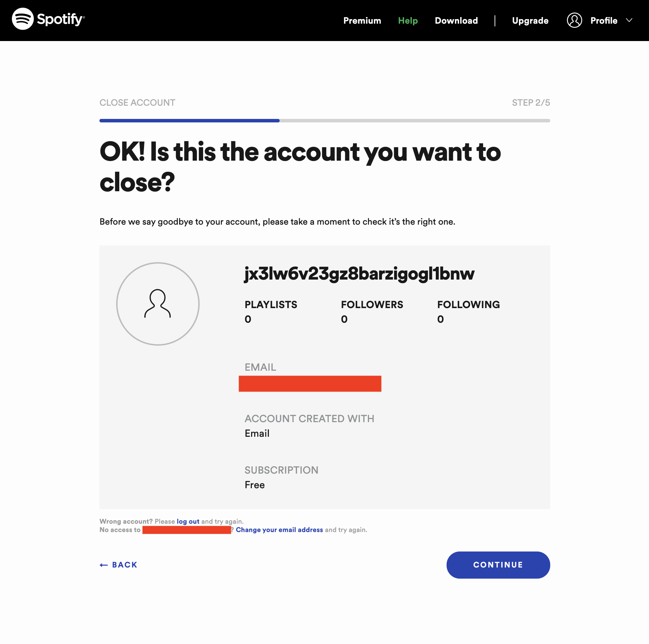Click the circular user avatar placeholder

[158, 304]
